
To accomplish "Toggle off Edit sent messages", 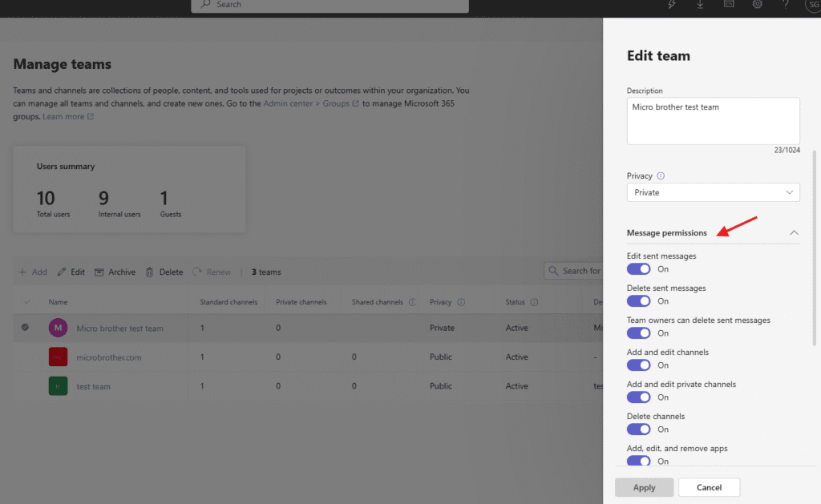I will point(639,269).
